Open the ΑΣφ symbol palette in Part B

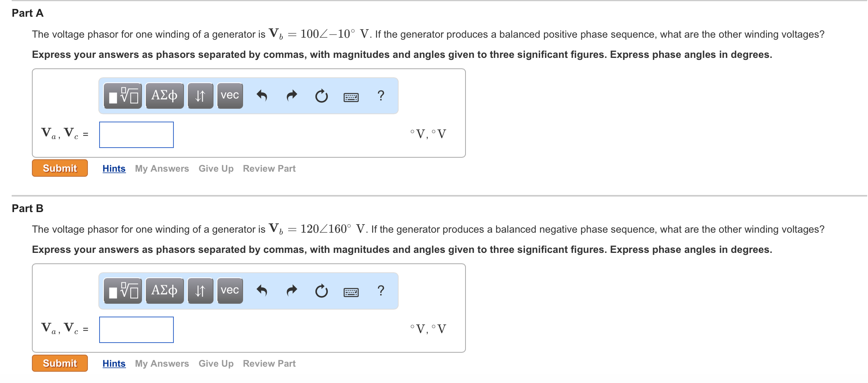coord(164,291)
